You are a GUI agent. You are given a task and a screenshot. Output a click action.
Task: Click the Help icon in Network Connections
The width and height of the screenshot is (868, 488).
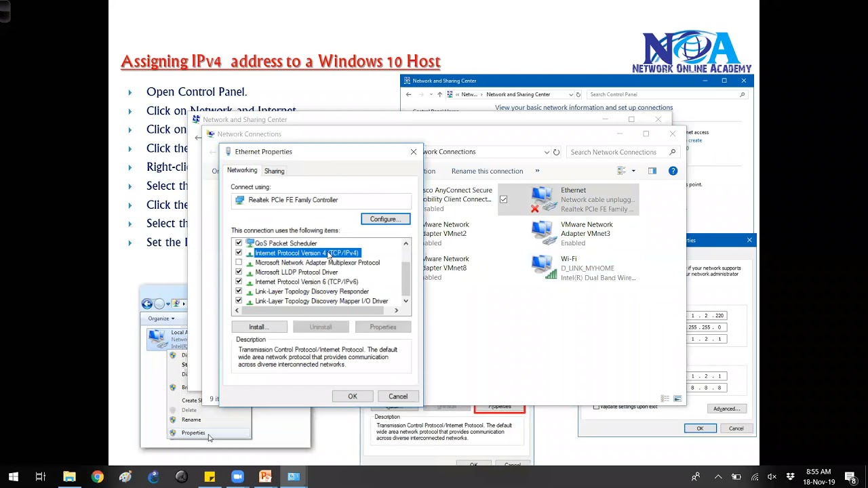tap(673, 171)
